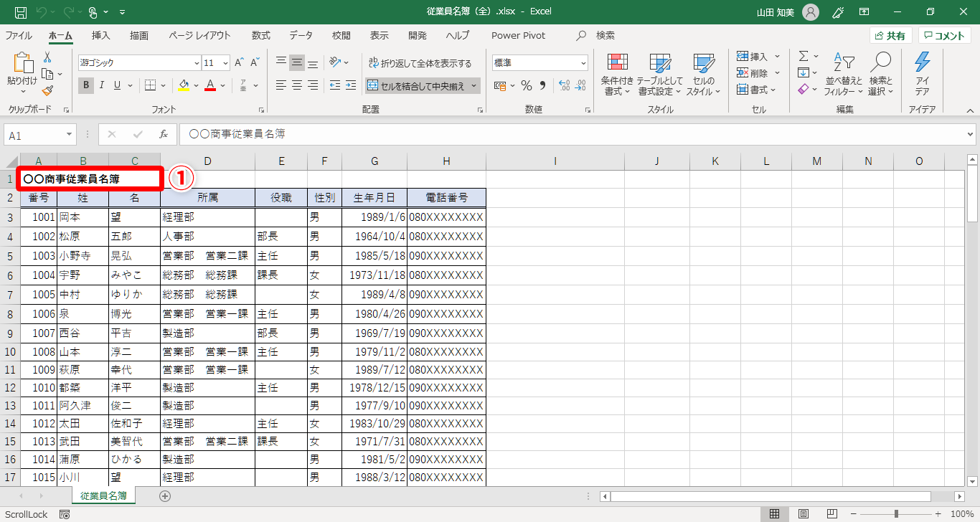The width and height of the screenshot is (980, 522).
Task: Save the workbook using the floppy icon
Action: (x=21, y=12)
